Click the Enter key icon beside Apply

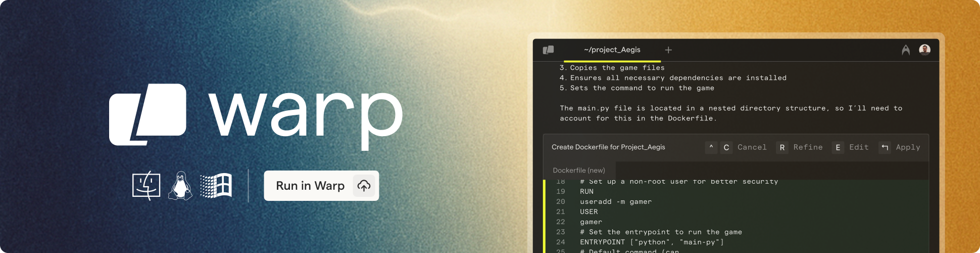click(x=885, y=147)
